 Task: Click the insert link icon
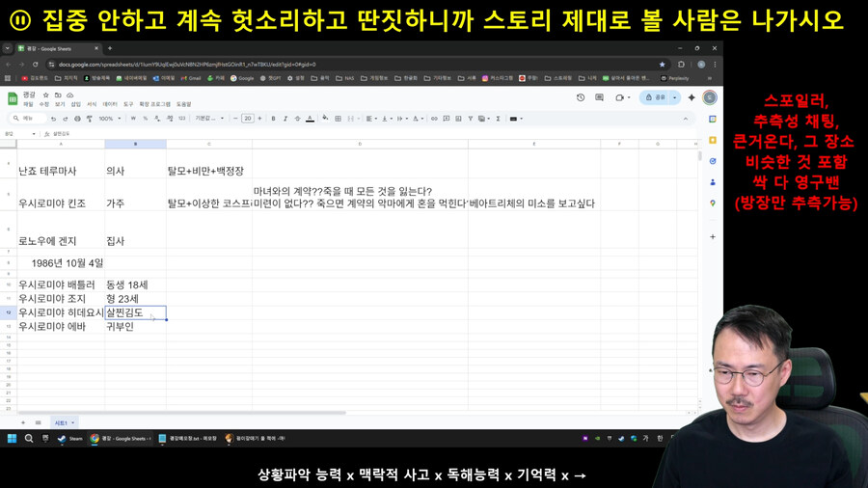pyautogui.click(x=434, y=119)
